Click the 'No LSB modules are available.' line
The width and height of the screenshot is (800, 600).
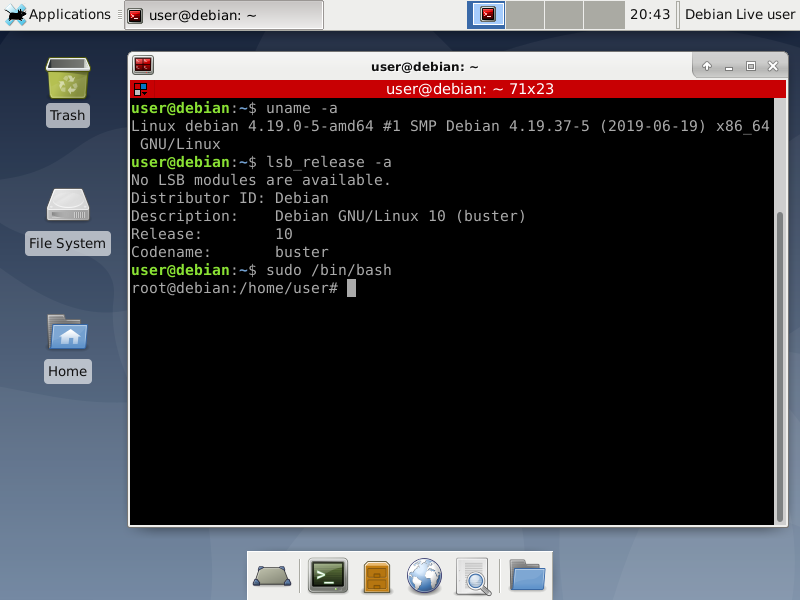tap(261, 180)
